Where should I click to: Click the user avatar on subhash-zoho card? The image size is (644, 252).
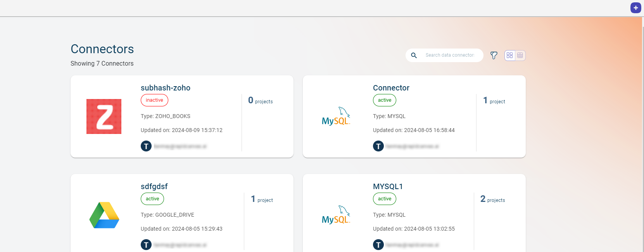(146, 146)
